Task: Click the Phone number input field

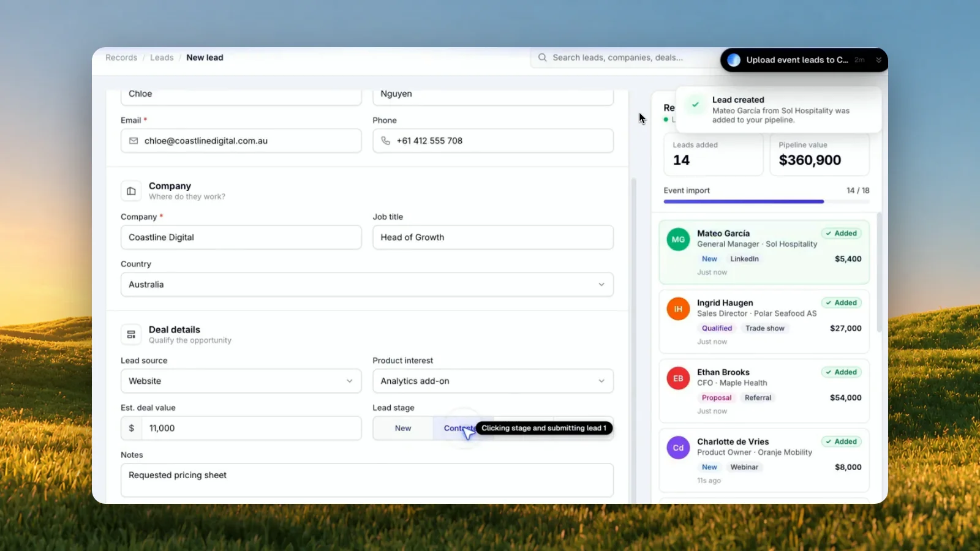Action: pos(493,141)
